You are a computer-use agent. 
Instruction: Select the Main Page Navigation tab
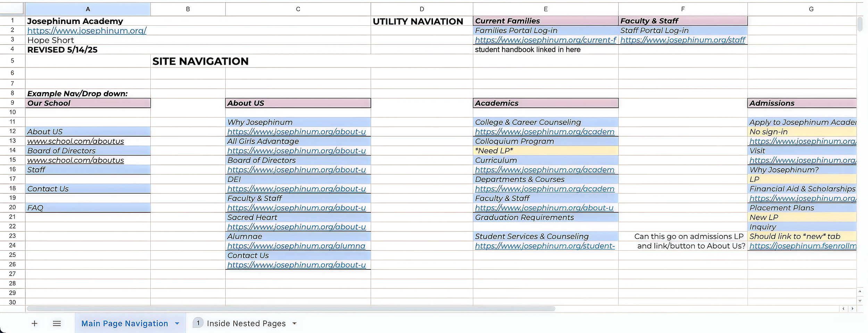[125, 324]
